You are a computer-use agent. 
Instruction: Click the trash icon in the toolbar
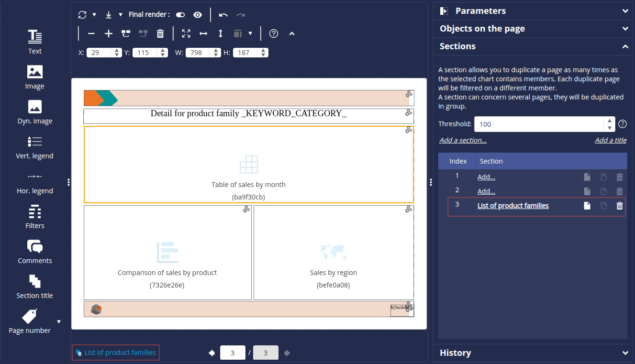click(x=160, y=33)
